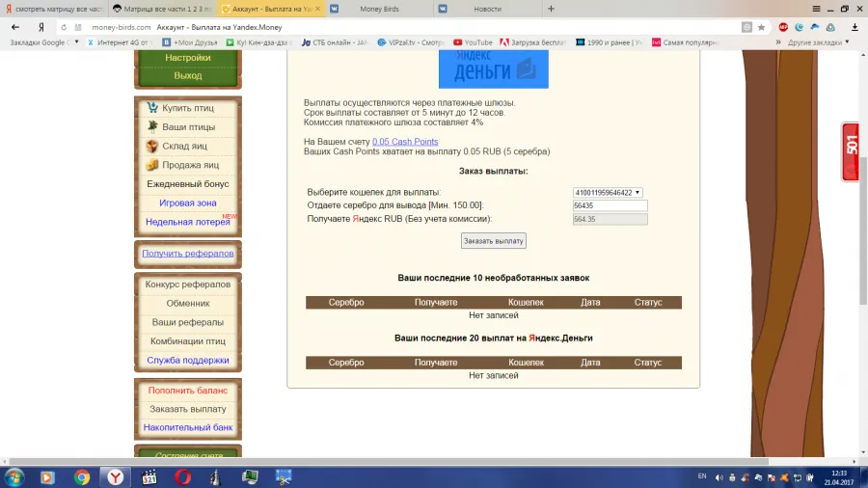The image size is (868, 488).
Task: Click the tree icon beside Ваши птицы
Action: pyautogui.click(x=152, y=126)
